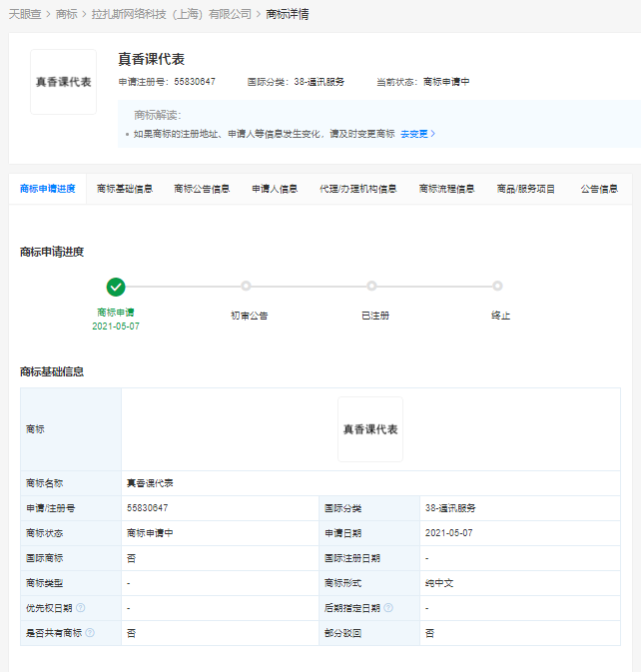Open the 申请人信息 tab

275,189
